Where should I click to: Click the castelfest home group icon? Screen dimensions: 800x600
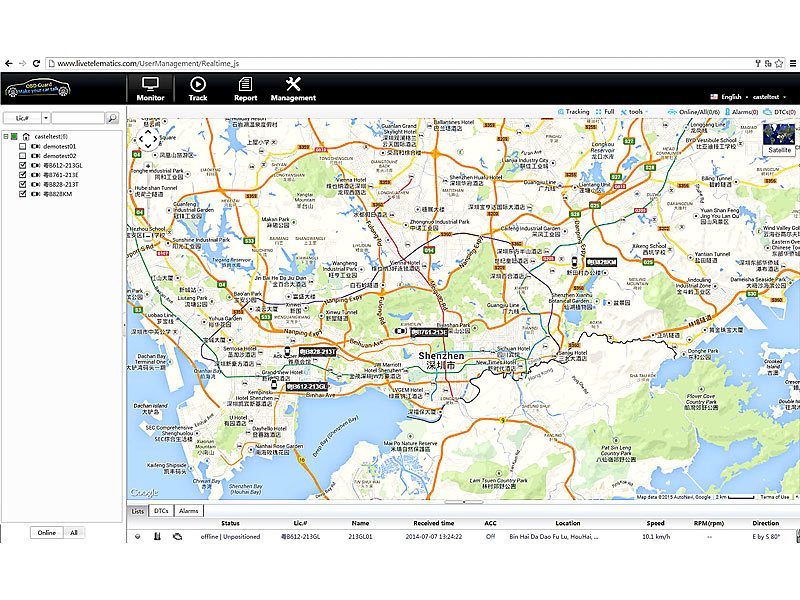click(26, 137)
